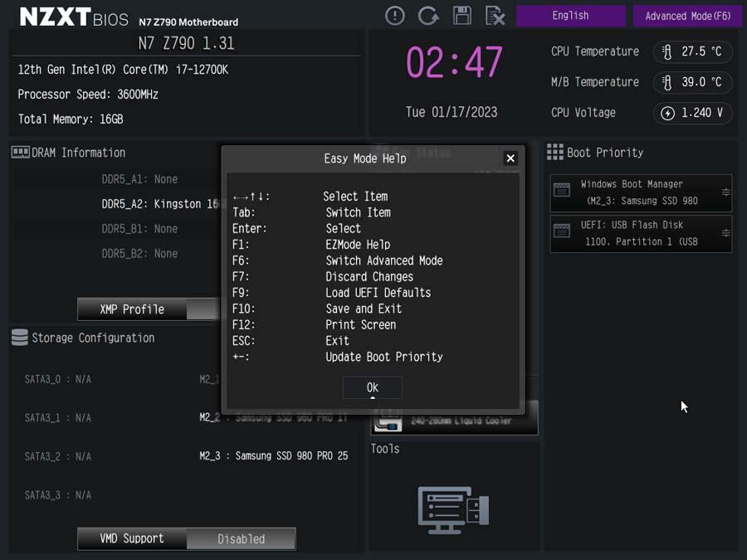
Task: Click the liquid cooler fan icon
Action: (388, 421)
